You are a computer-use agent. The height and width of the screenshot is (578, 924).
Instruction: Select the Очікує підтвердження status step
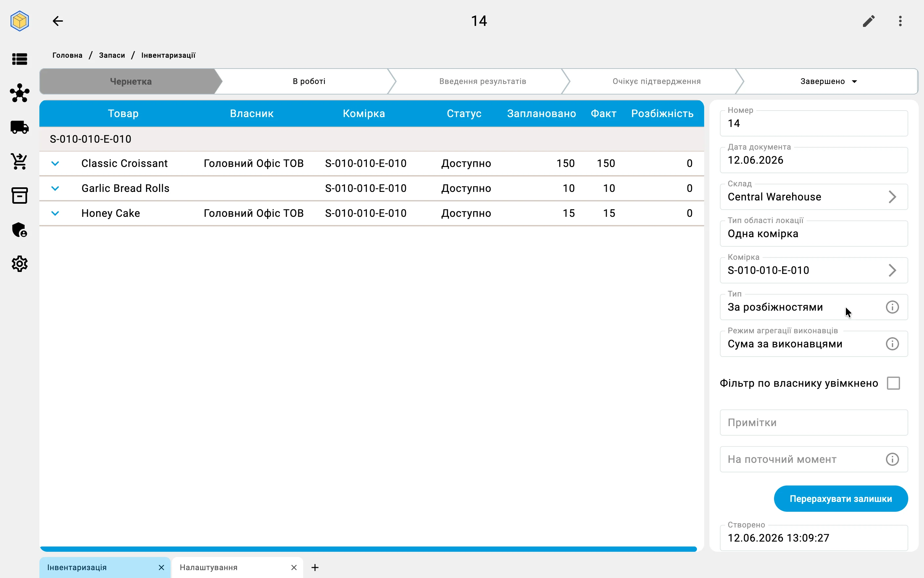[x=656, y=81]
